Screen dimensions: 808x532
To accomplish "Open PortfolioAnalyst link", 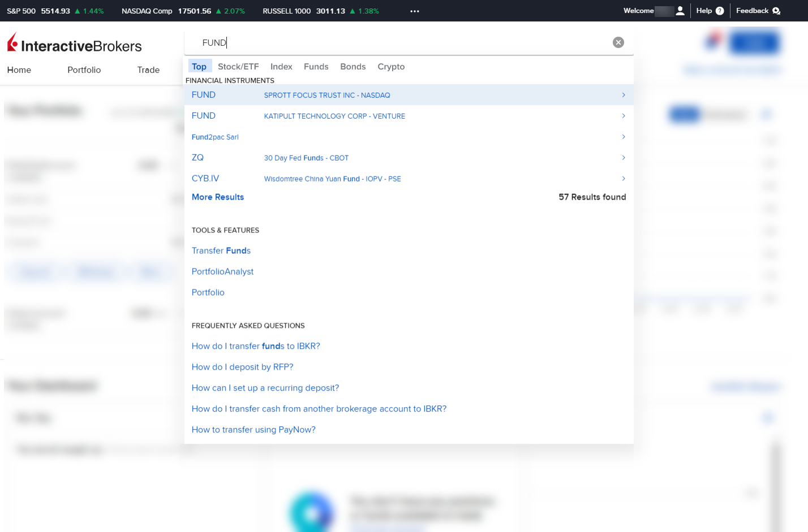I will pos(222,271).
